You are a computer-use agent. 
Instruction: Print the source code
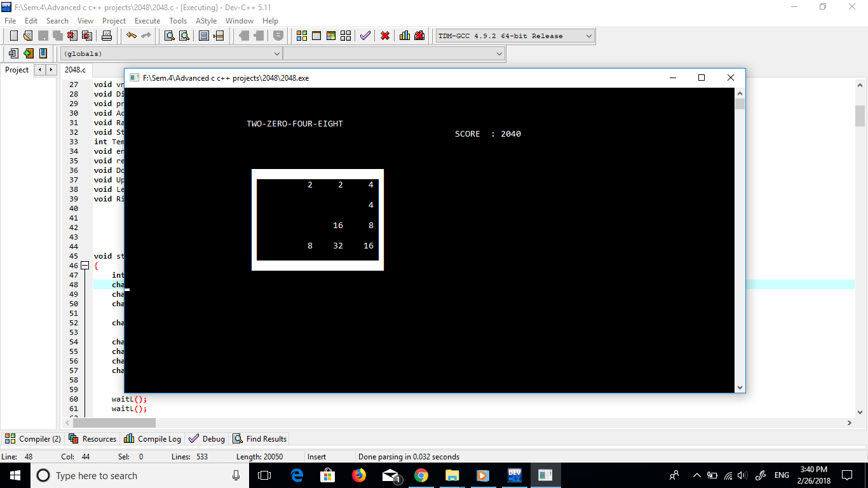click(x=107, y=36)
